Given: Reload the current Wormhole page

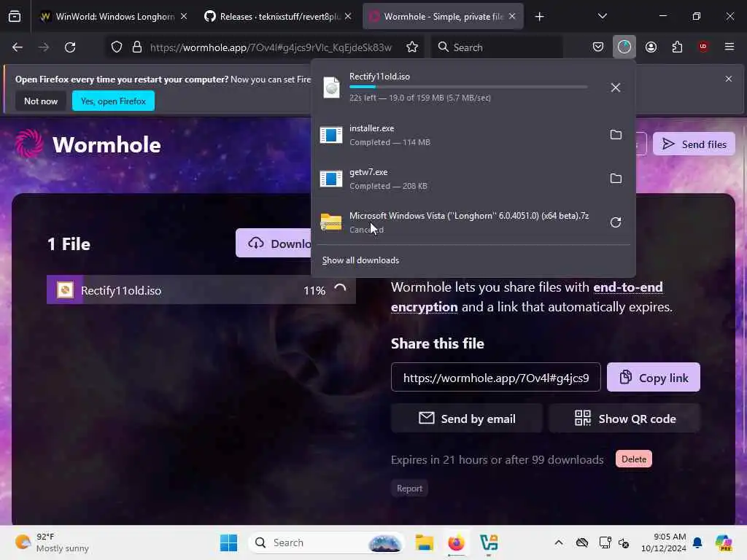Looking at the screenshot, I should [x=70, y=47].
